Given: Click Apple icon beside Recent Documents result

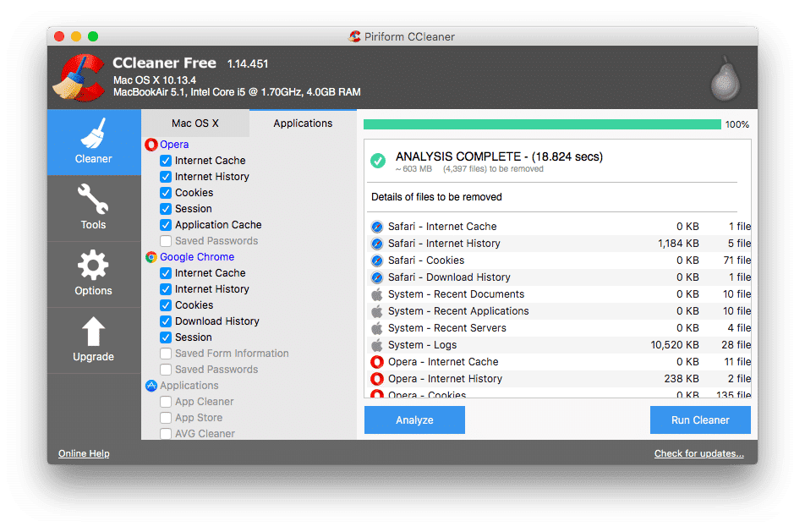Looking at the screenshot, I should point(377,294).
